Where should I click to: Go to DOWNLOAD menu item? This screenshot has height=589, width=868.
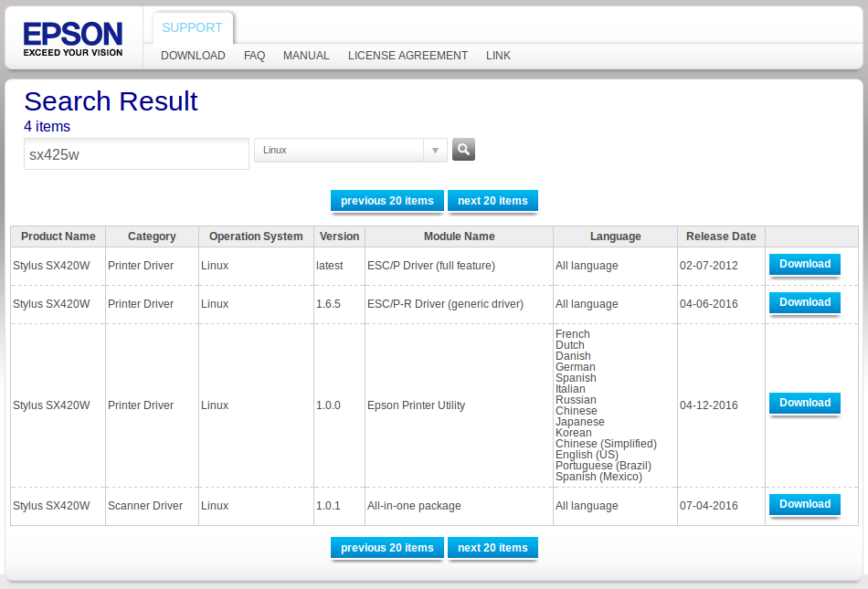point(193,56)
